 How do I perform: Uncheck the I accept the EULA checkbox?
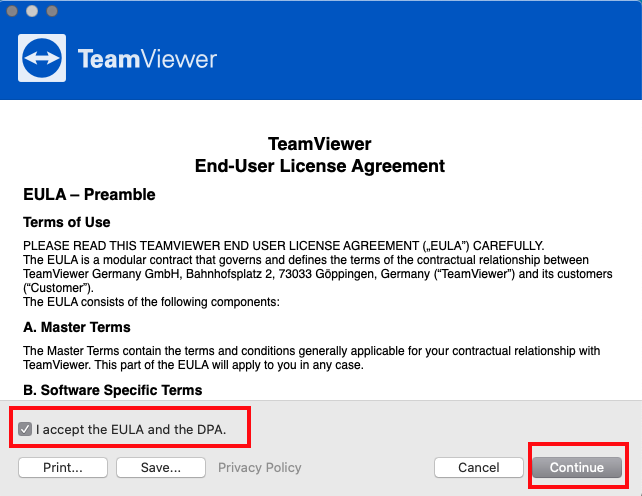pyautogui.click(x=25, y=429)
